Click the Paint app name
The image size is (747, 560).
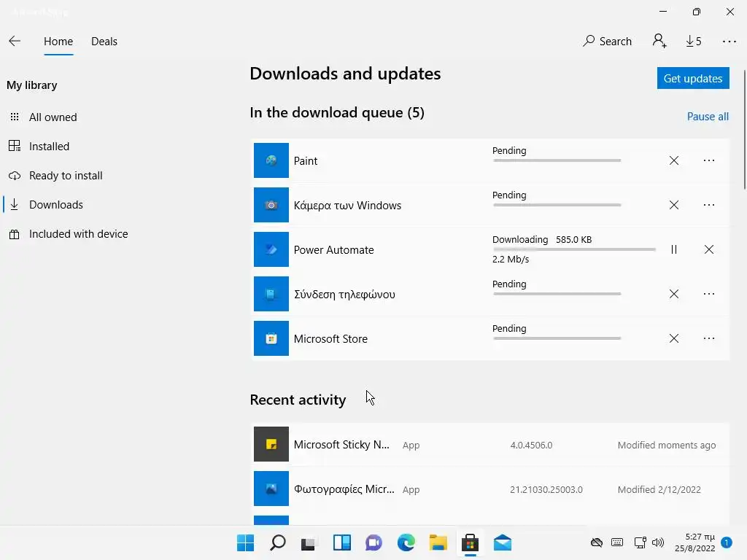tap(306, 161)
